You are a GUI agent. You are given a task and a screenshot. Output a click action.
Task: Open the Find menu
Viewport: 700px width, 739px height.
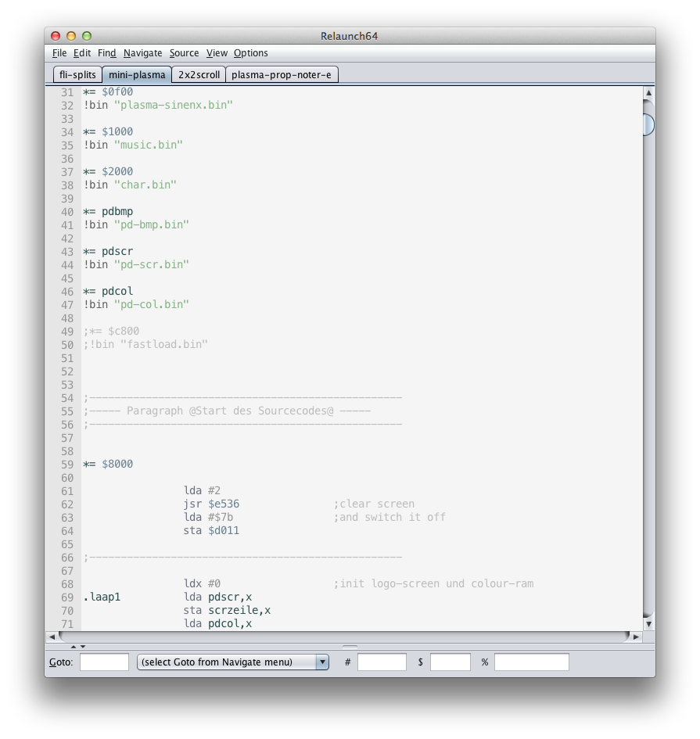point(107,53)
